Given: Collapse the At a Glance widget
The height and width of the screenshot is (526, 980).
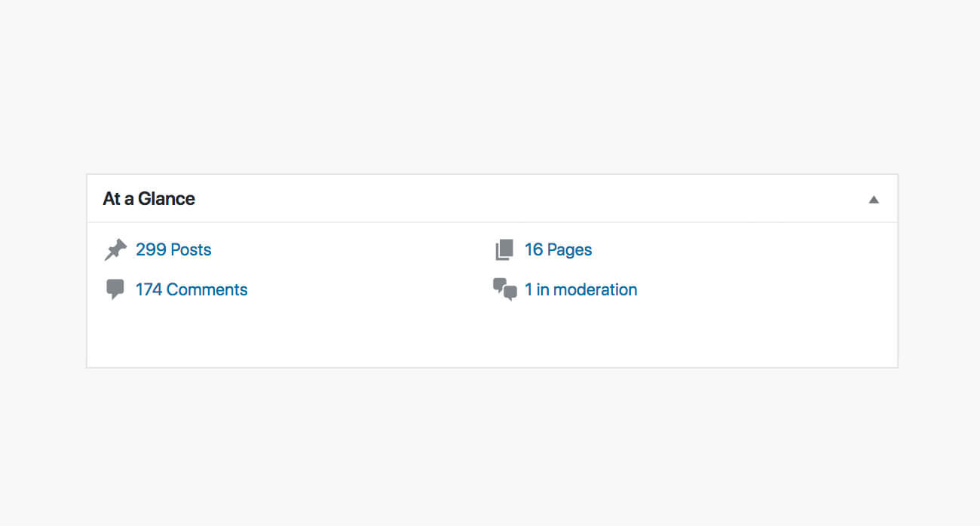Looking at the screenshot, I should (x=874, y=200).
